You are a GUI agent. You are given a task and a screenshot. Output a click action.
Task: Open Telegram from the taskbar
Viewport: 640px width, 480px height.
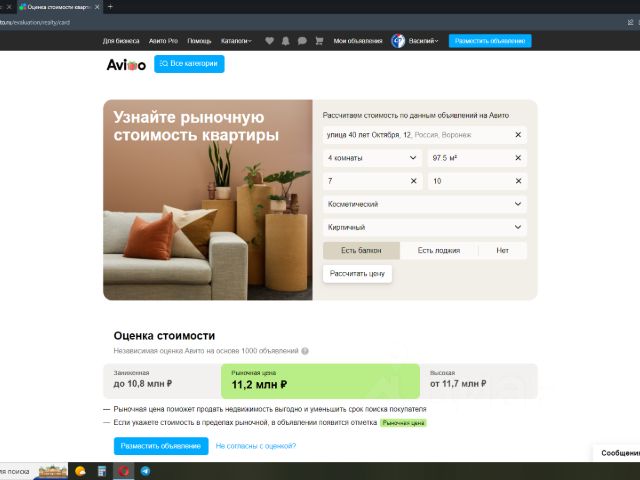click(145, 471)
